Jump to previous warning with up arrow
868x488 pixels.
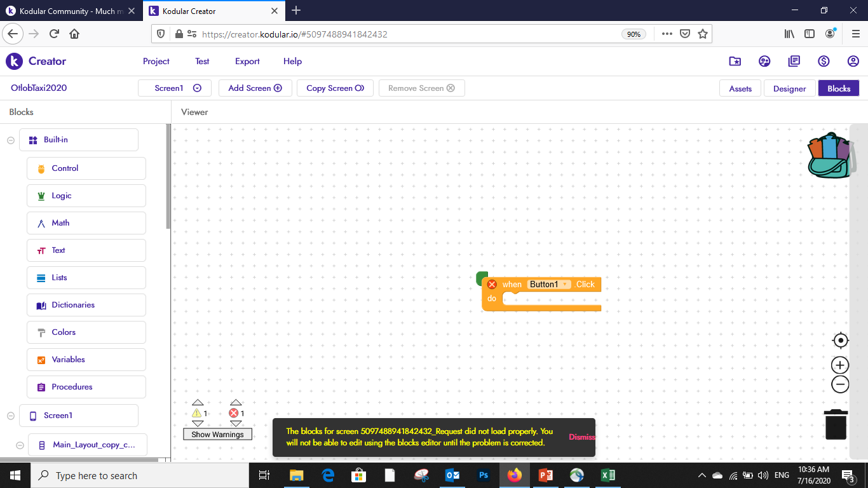pyautogui.click(x=198, y=402)
